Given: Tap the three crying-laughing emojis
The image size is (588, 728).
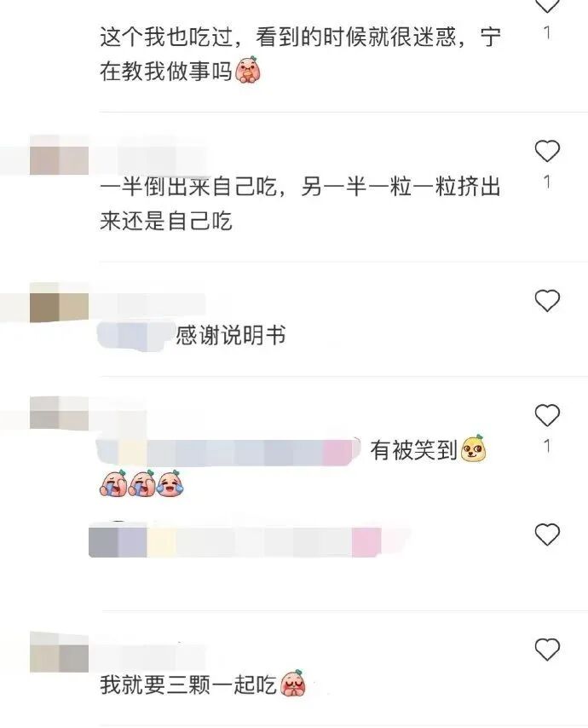Looking at the screenshot, I should click(x=142, y=483).
